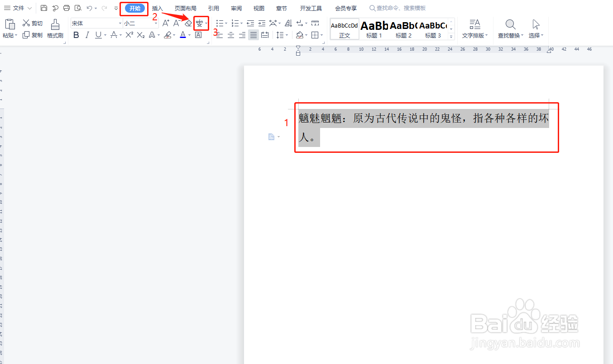
Task: Expand the font size dropdown
Action: tap(155, 23)
